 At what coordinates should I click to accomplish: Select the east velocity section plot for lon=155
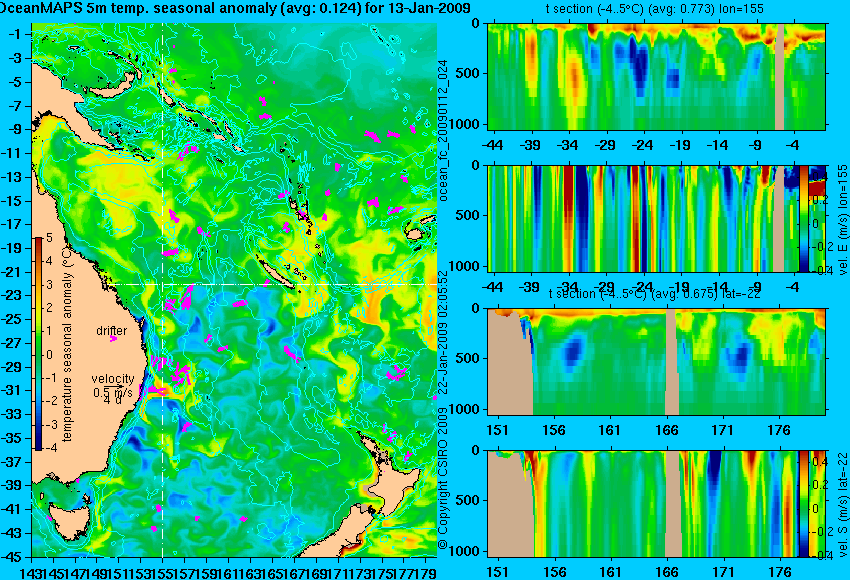click(656, 218)
